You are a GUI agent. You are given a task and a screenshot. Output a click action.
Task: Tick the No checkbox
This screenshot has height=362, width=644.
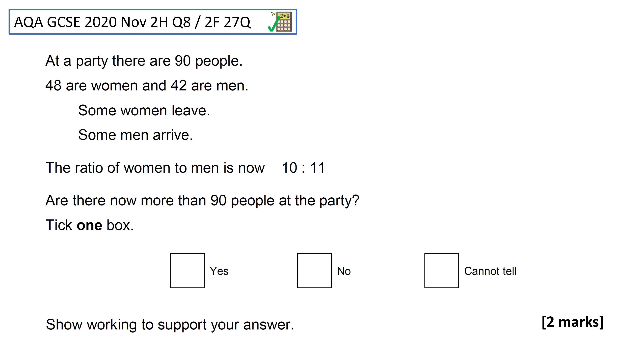[314, 270]
